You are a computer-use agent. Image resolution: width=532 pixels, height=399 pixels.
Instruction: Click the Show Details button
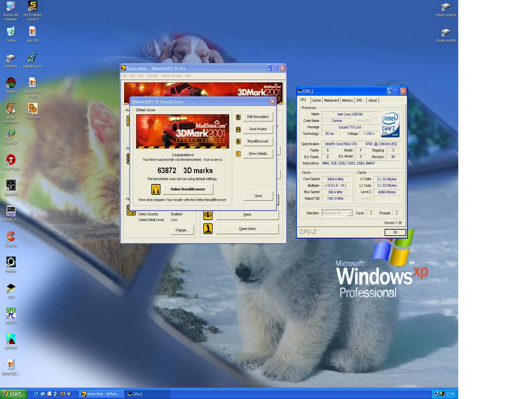(x=258, y=153)
